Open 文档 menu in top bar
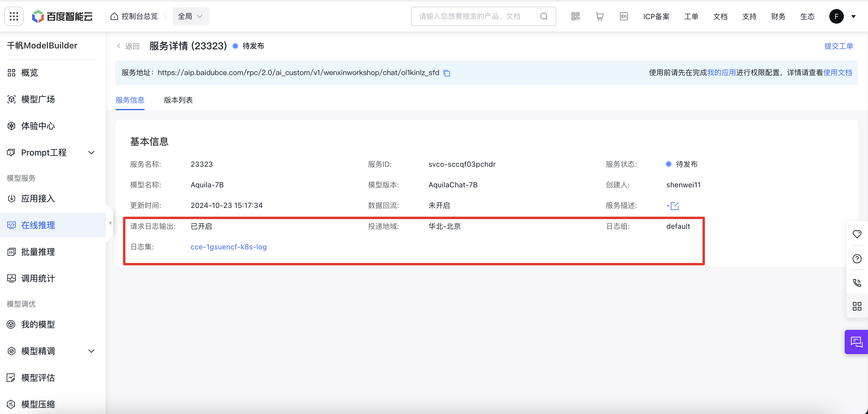 720,16
